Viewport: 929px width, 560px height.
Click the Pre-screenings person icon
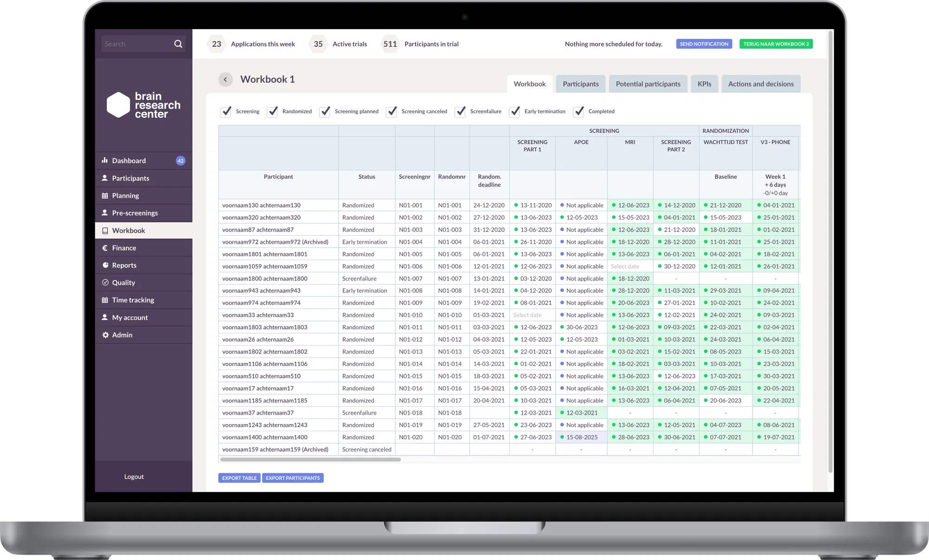[105, 213]
